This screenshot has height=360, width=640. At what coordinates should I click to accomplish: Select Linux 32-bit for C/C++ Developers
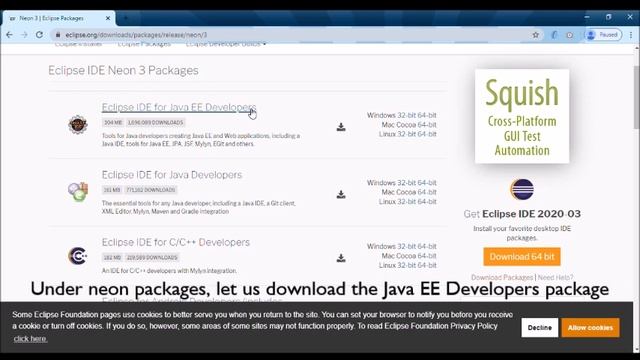tap(406, 265)
